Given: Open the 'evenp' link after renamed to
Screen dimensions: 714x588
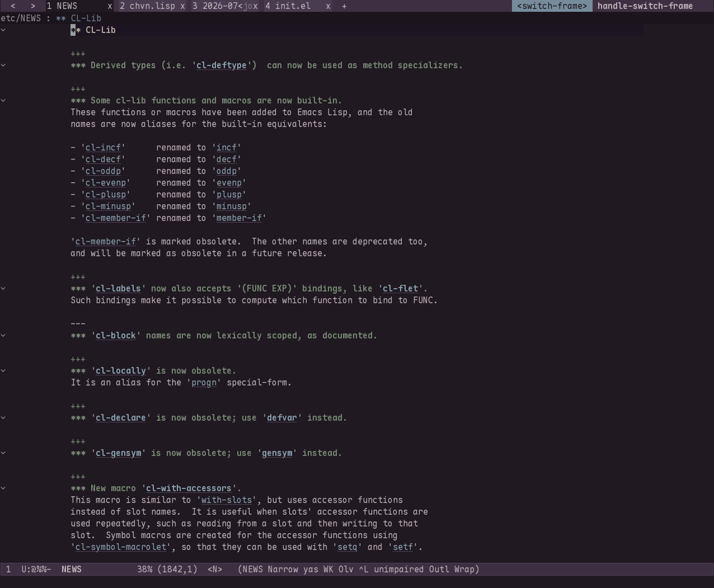Looking at the screenshot, I should tap(229, 183).
